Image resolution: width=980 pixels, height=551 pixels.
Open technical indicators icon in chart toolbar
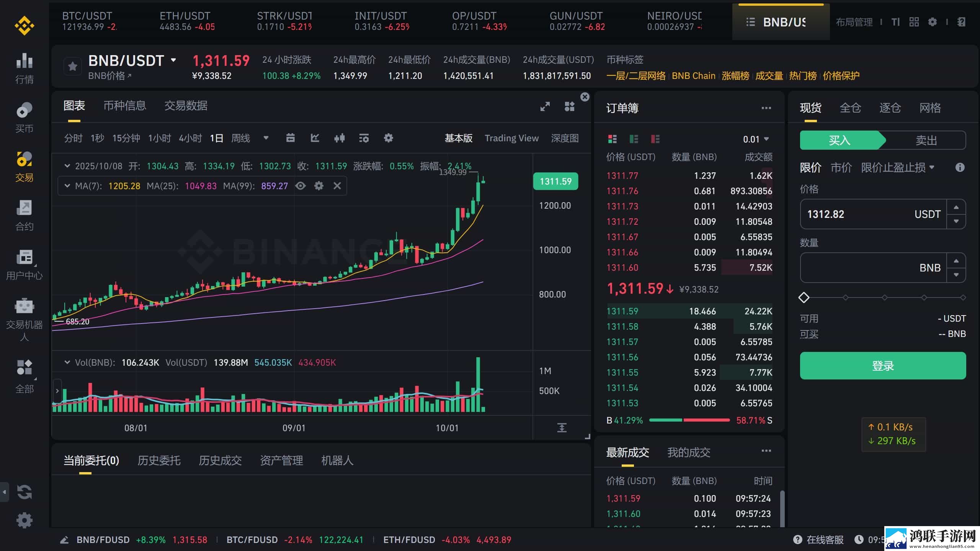click(364, 138)
